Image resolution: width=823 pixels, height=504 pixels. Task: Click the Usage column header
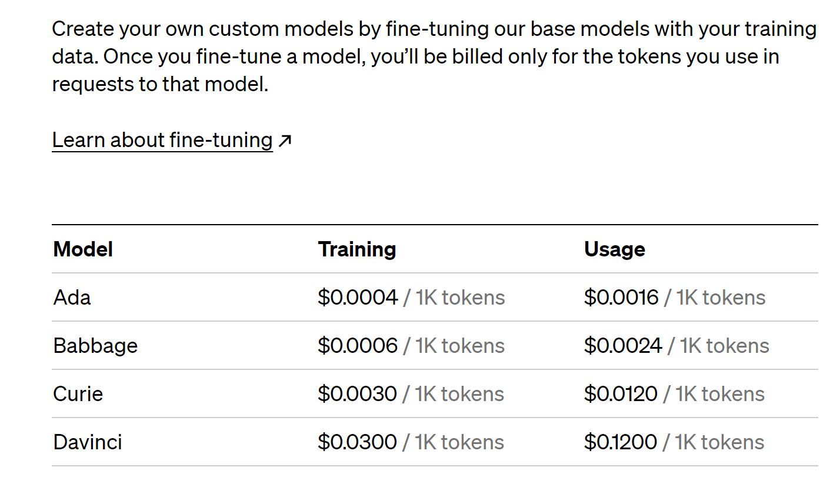pos(615,249)
